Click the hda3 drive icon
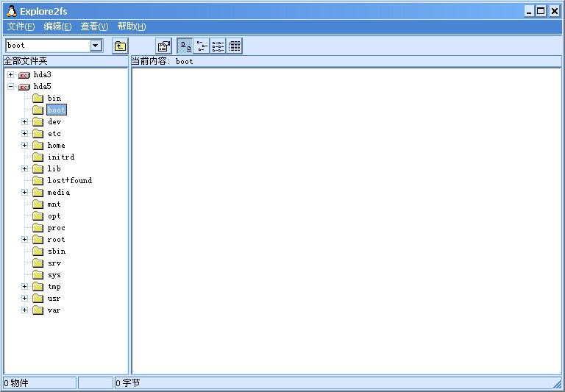Viewport: 565px width, 392px height. pyautogui.click(x=24, y=75)
